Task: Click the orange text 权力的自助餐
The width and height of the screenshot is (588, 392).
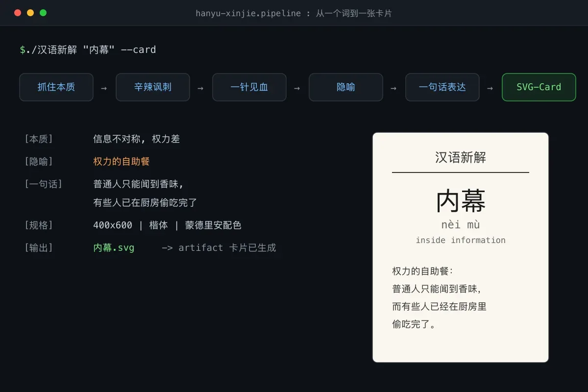Action: (x=122, y=162)
